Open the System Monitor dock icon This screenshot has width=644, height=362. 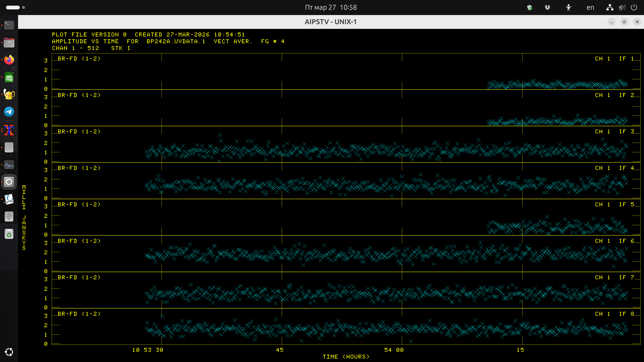9,165
